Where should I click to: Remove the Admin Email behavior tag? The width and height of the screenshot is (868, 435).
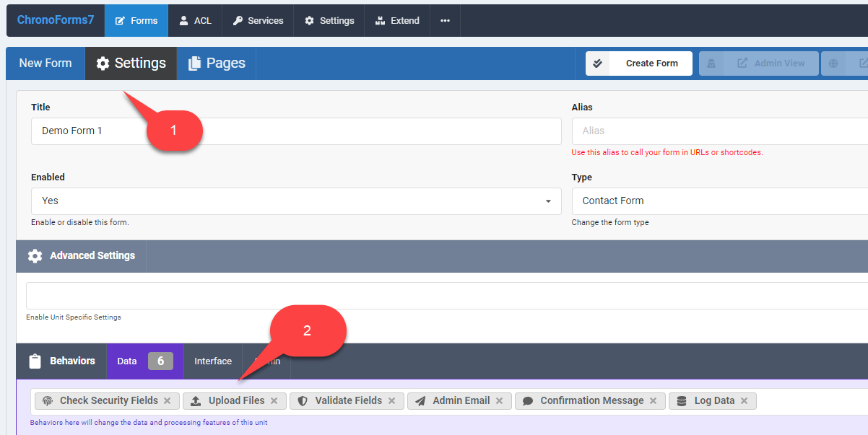[499, 401]
